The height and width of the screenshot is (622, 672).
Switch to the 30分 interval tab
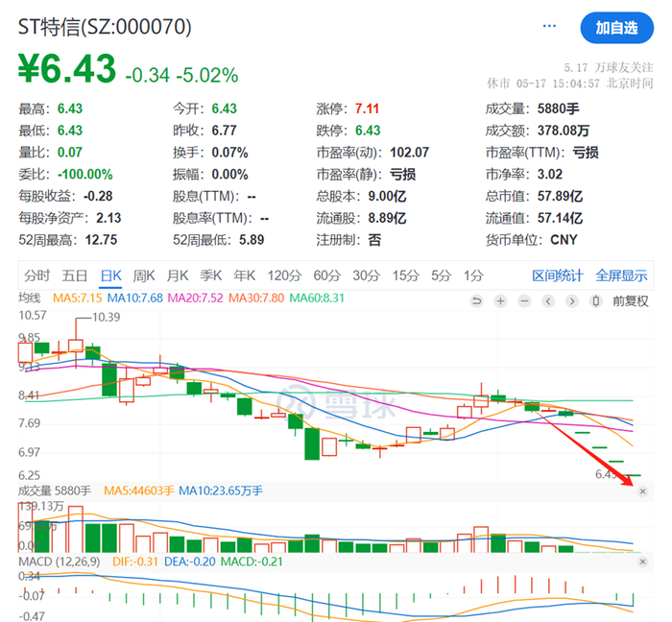[x=367, y=275]
